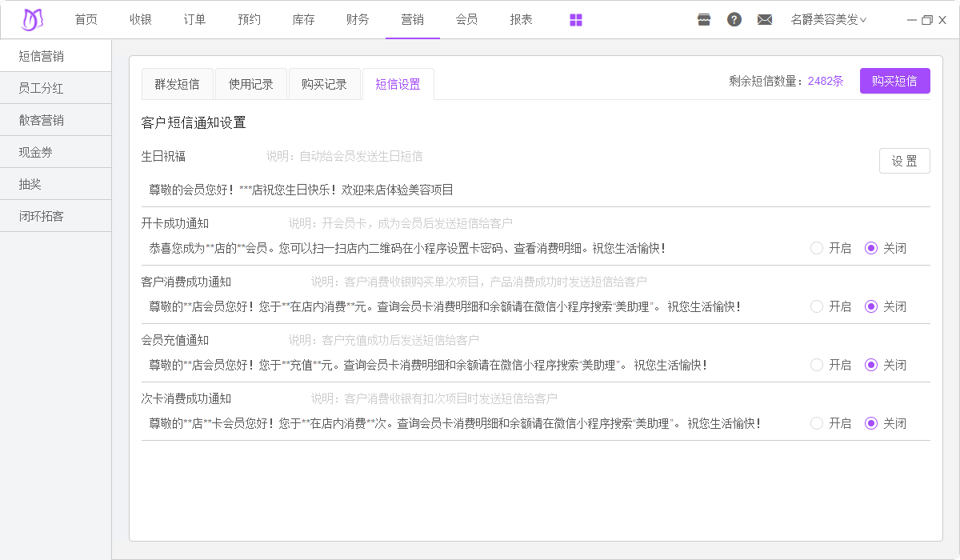960x560 pixels.
Task: Turn on 开启 for 会员充值通知
Action: 817,365
